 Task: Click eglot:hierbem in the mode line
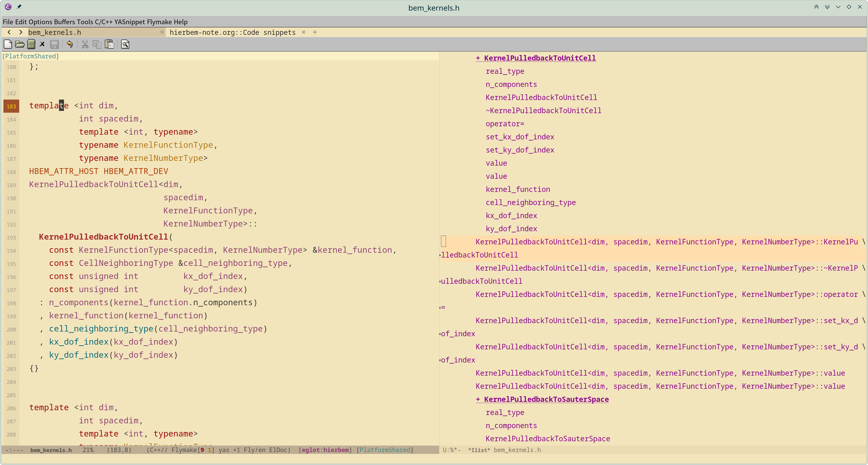pyautogui.click(x=325, y=450)
